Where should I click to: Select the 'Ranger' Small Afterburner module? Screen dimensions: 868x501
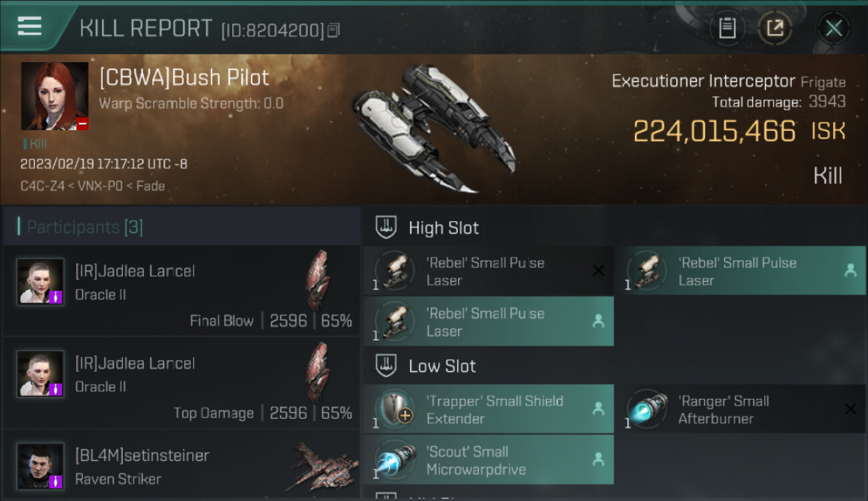741,409
